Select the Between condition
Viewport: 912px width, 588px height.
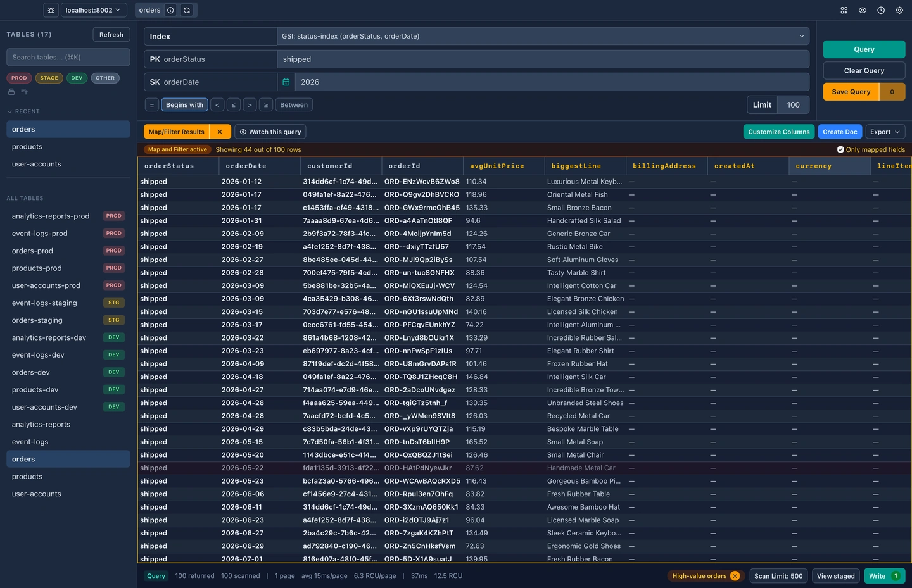(x=294, y=105)
